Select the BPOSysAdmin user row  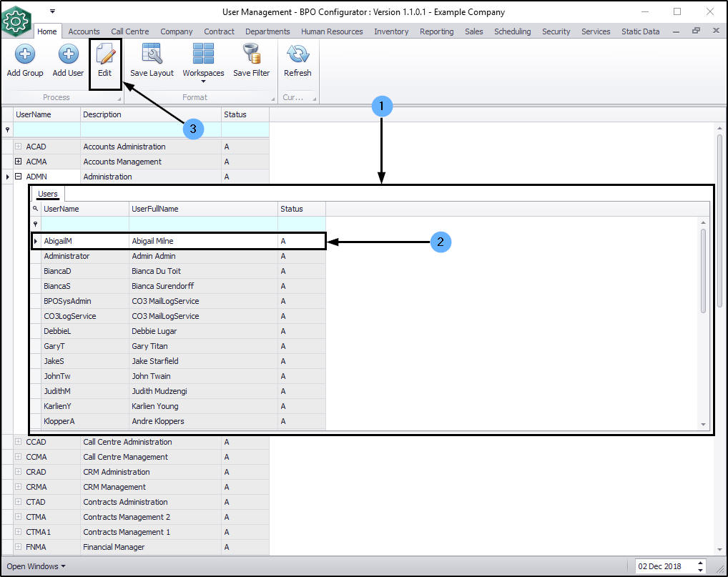click(x=179, y=301)
